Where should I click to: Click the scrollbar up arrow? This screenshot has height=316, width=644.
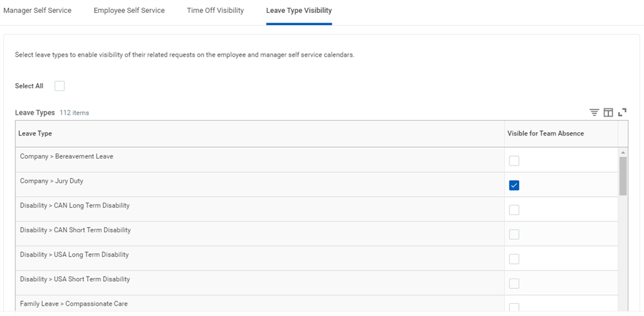point(623,153)
